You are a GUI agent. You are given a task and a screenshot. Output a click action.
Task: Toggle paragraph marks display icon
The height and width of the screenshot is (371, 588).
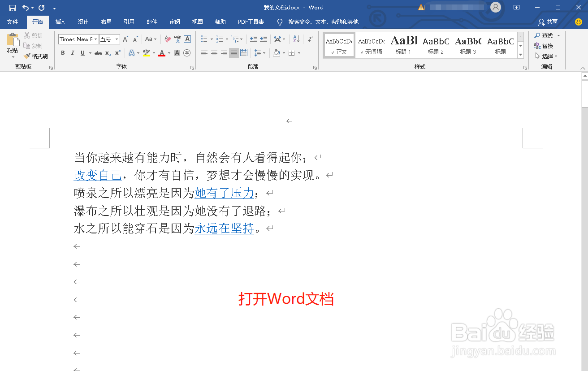(310, 39)
